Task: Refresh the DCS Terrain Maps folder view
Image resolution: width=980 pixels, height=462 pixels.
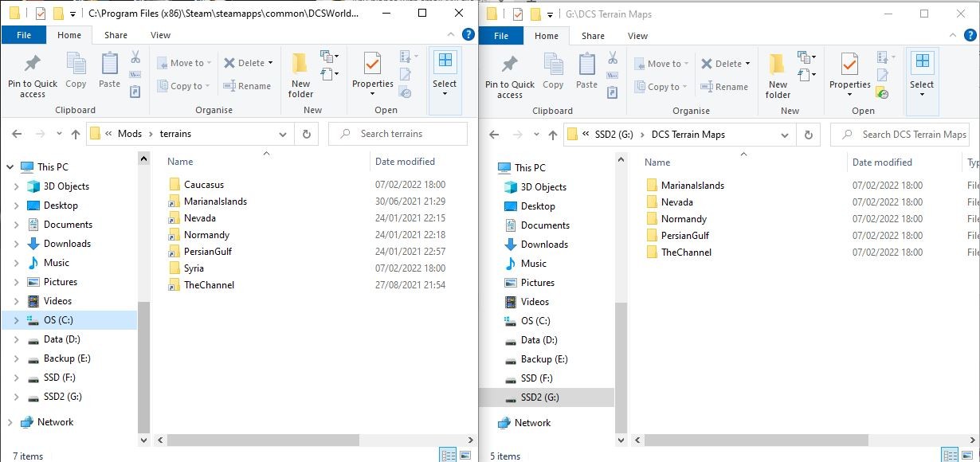Action: click(x=808, y=135)
